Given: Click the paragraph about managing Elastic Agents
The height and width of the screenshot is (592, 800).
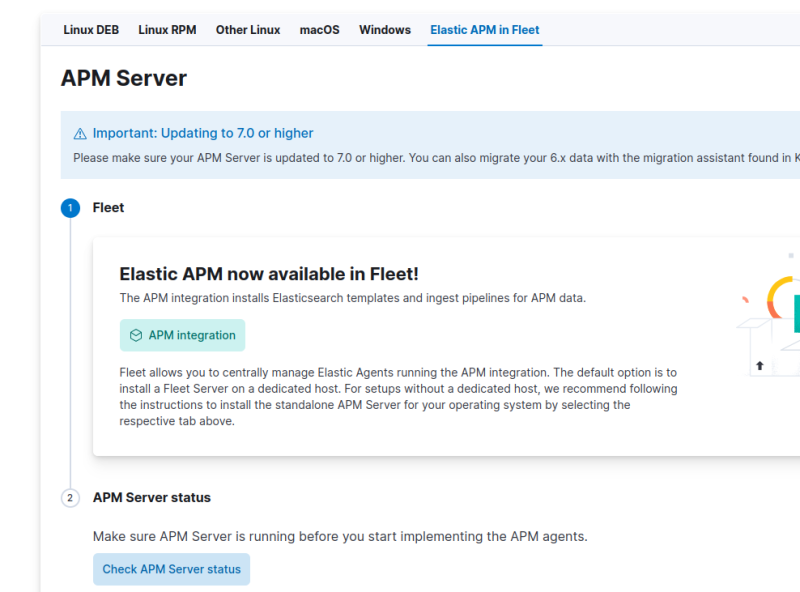Looking at the screenshot, I should 398,396.
